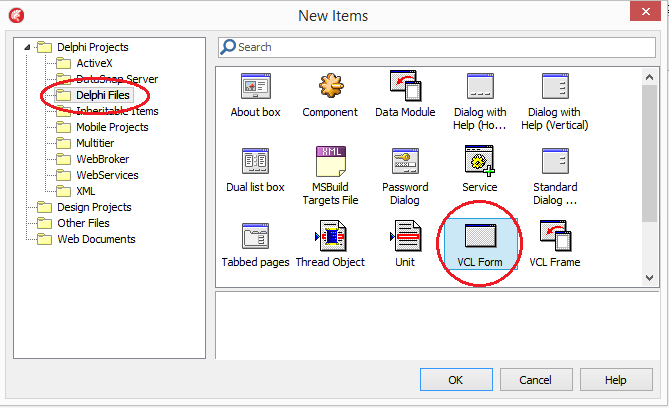This screenshot has height=408, width=669.
Task: Pick the Dual list box item
Action: tap(255, 170)
